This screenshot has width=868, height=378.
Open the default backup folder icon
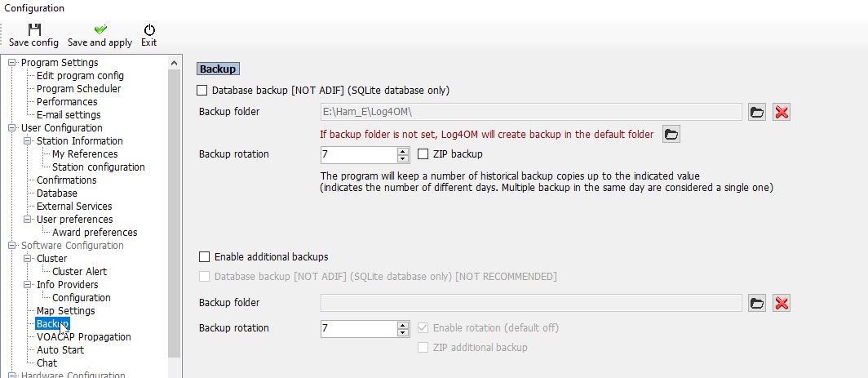pos(671,134)
